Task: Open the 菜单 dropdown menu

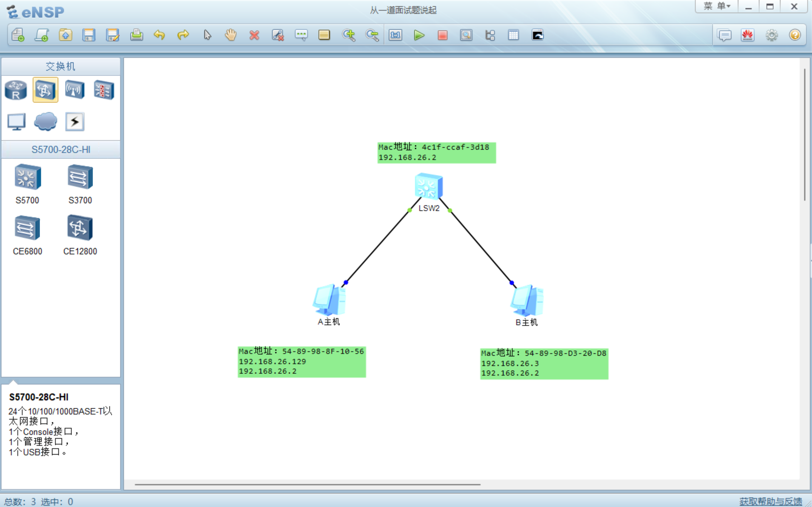Action: [717, 6]
